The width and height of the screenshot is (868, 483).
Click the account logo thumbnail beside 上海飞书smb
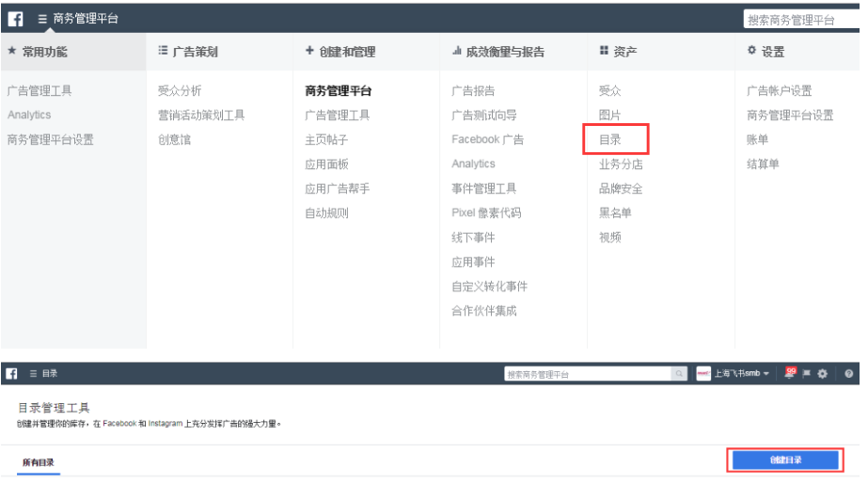703,373
